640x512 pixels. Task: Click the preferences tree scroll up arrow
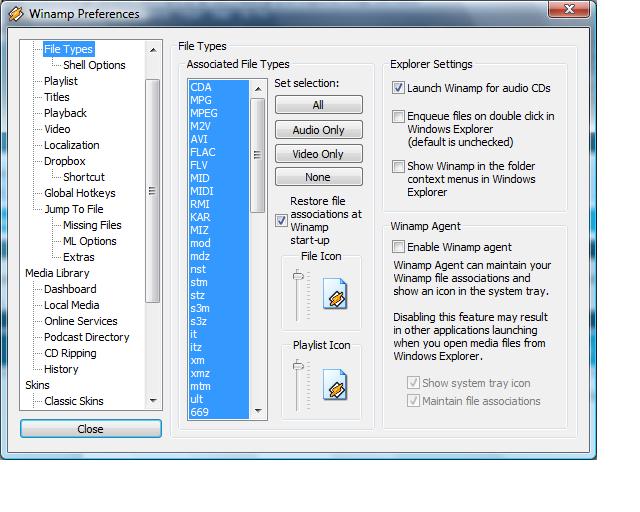click(x=153, y=50)
